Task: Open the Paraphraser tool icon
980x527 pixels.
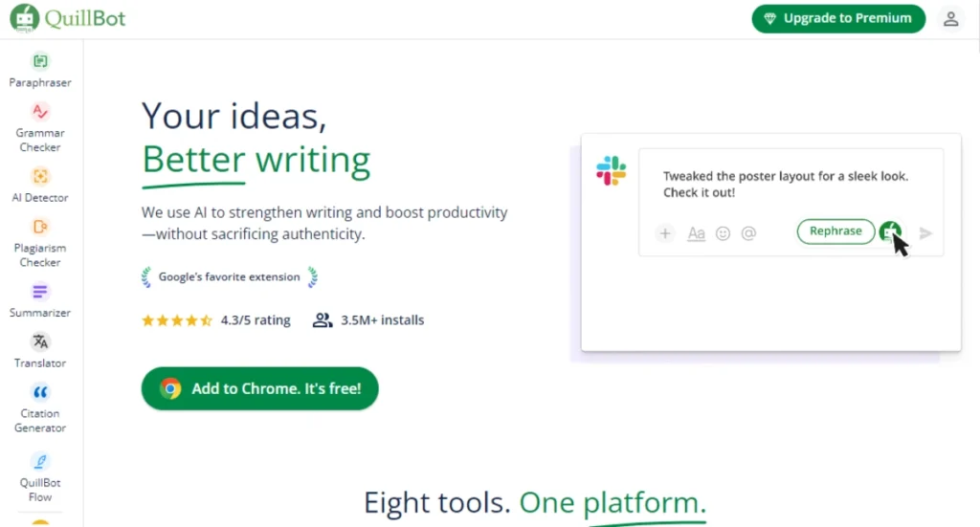Action: [x=40, y=61]
